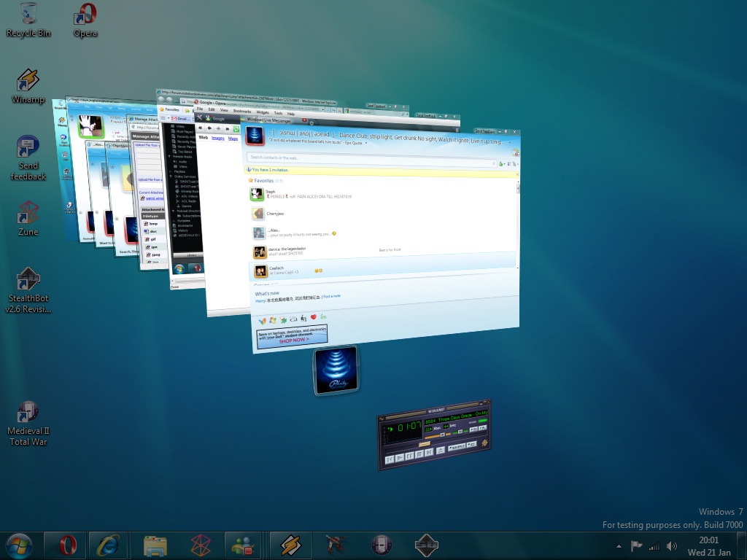This screenshot has height=560, width=747.
Task: Stop playback in Winamp
Action: (419, 454)
